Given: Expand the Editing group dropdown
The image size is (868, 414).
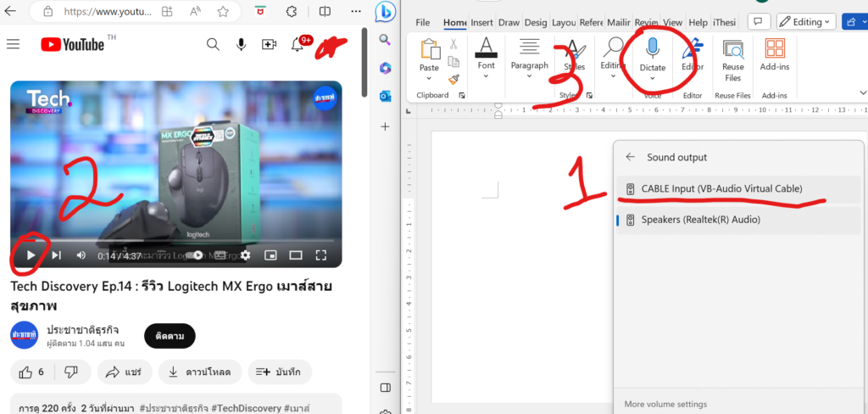Looking at the screenshot, I should 613,76.
